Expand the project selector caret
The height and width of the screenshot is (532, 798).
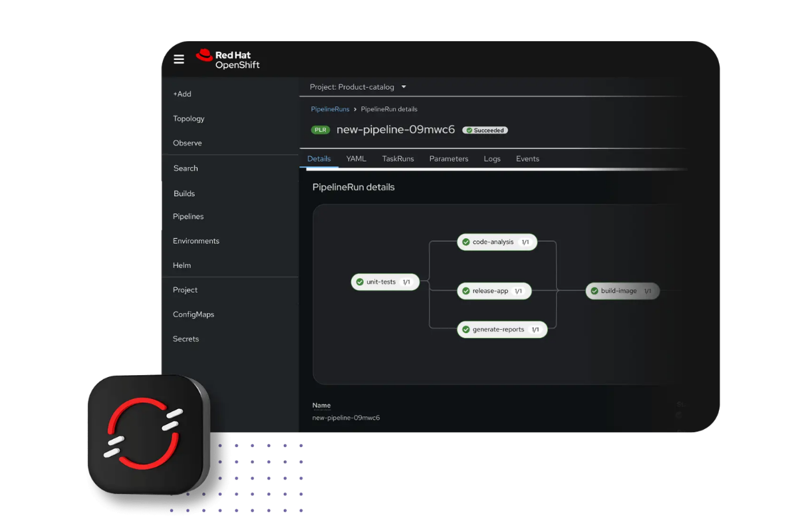(404, 86)
